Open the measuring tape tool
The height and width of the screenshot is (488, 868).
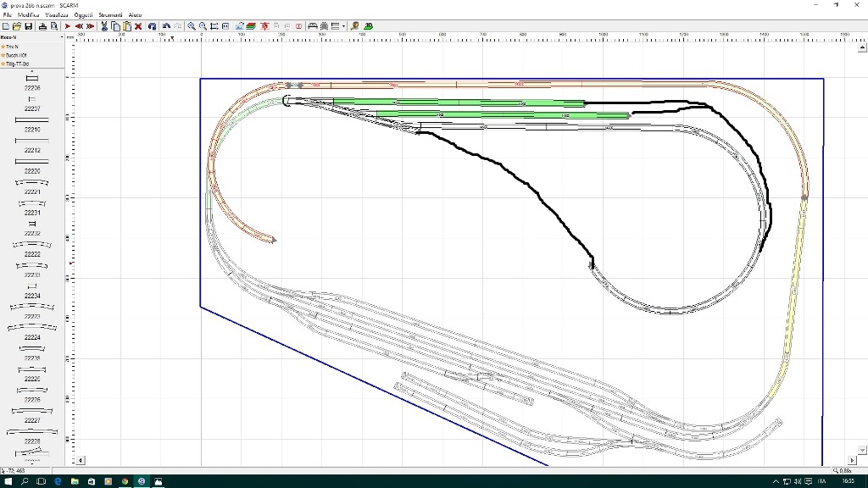tap(355, 26)
